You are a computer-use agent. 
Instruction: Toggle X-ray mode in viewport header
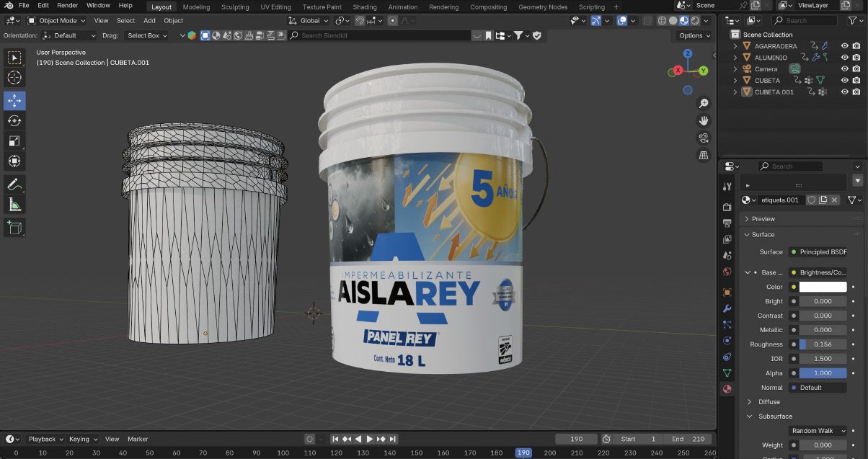[x=647, y=21]
